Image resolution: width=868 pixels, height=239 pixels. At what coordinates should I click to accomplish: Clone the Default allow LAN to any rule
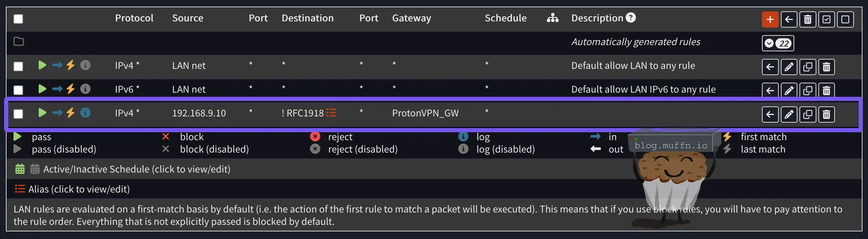pos(808,67)
